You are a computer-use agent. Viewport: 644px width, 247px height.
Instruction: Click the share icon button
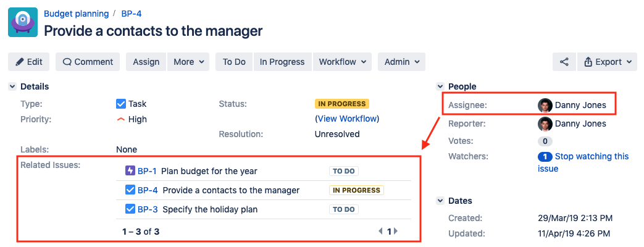point(564,62)
